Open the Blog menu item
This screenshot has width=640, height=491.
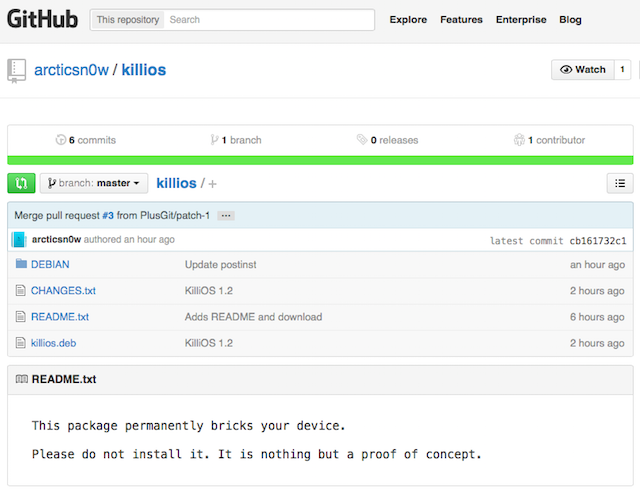[x=570, y=20]
